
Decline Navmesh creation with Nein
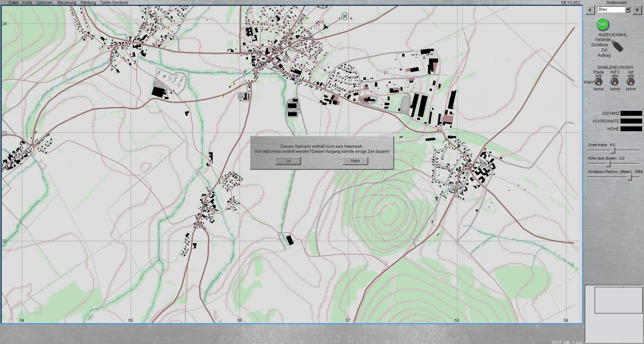tap(355, 161)
